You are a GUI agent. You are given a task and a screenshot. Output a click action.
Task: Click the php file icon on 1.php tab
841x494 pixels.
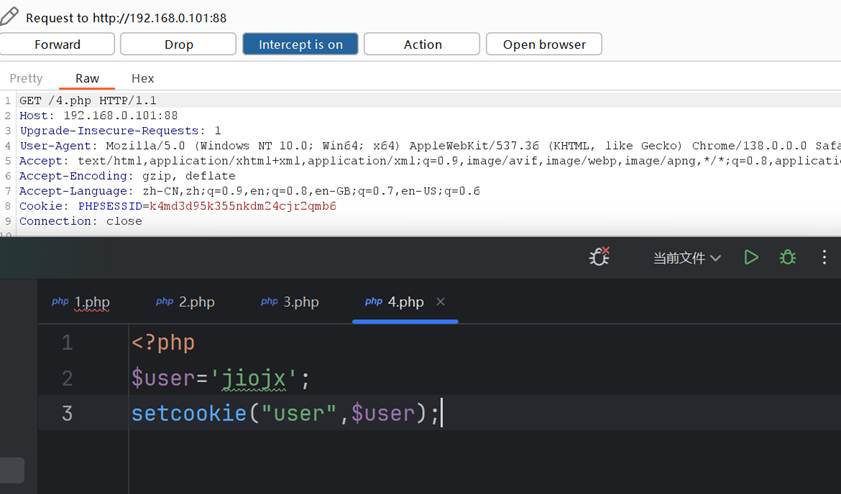click(60, 301)
